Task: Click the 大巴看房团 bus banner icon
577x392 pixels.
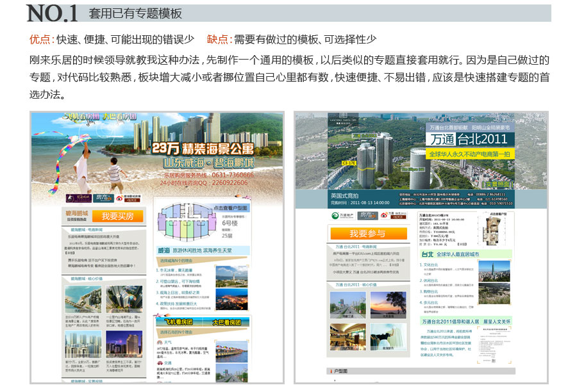Action: click(227, 322)
